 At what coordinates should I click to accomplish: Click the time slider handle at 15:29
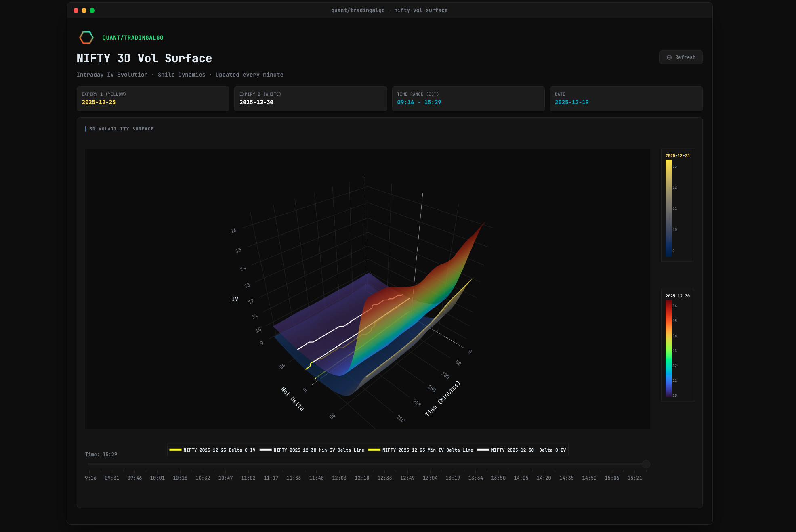pos(646,464)
